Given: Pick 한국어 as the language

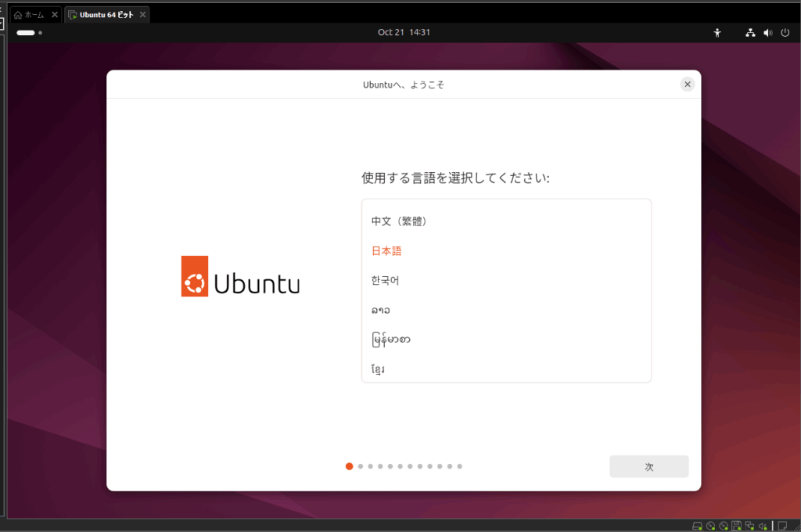Looking at the screenshot, I should (x=386, y=280).
